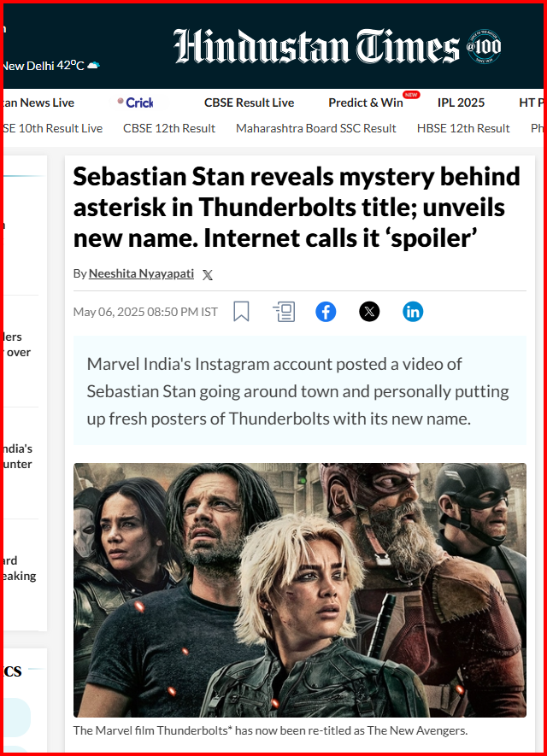This screenshot has width=547, height=756.
Task: Visit the HBSE 12th Result link
Action: tap(463, 128)
